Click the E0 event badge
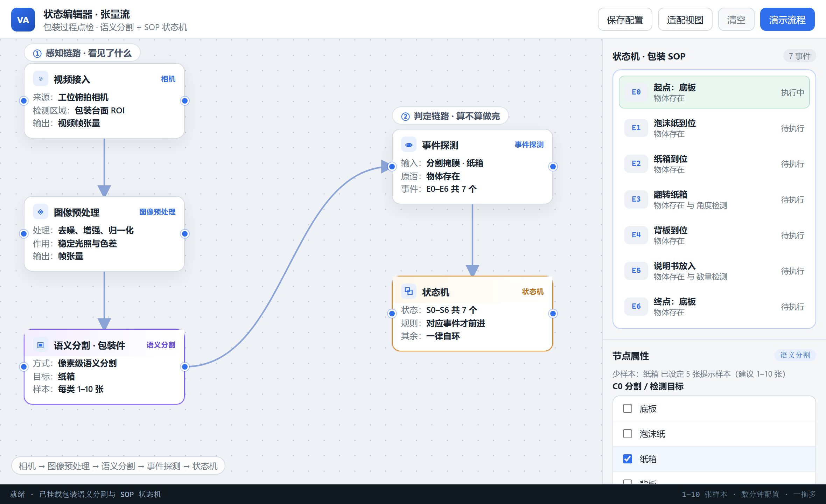The width and height of the screenshot is (826, 504). (636, 92)
